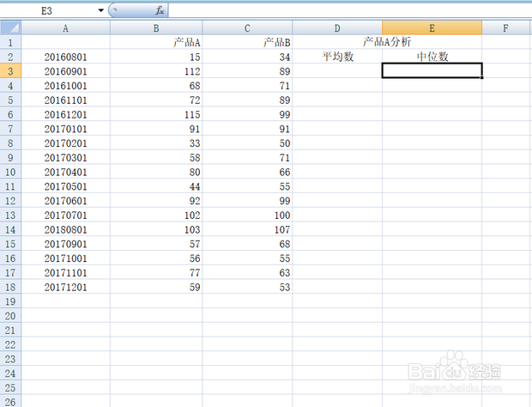Click date cell 20170201
Viewport: 532px width, 407px height.
tap(66, 143)
